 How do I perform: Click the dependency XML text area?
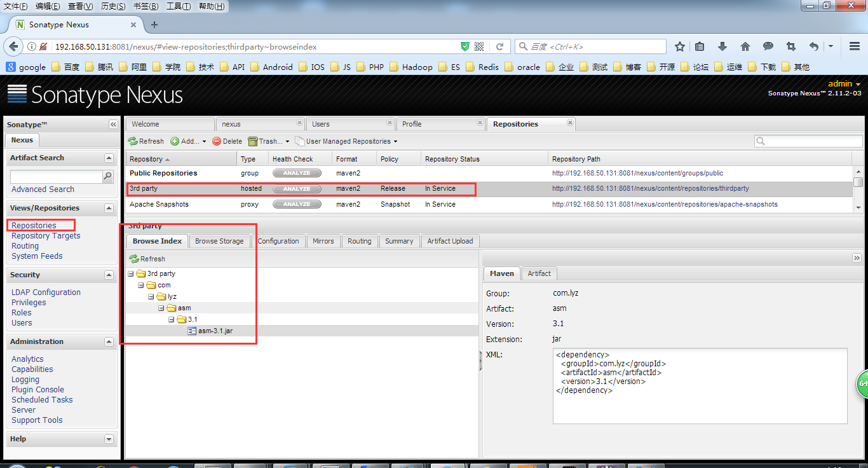click(x=700, y=386)
